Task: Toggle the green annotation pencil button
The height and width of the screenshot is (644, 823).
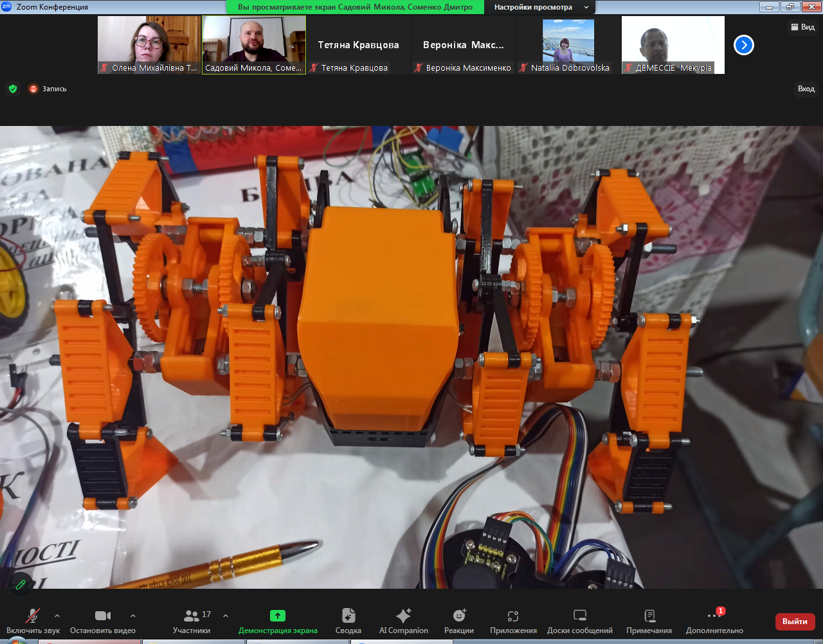Action: point(21,584)
